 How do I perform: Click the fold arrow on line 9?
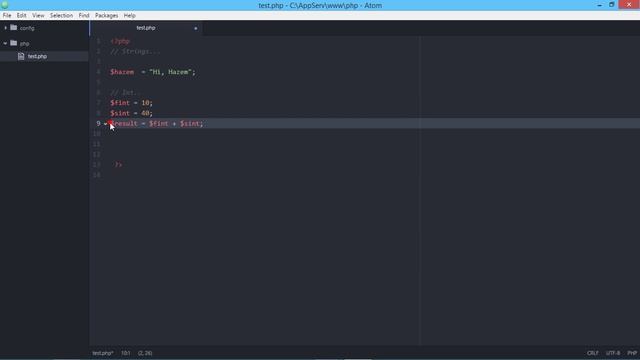pos(105,124)
